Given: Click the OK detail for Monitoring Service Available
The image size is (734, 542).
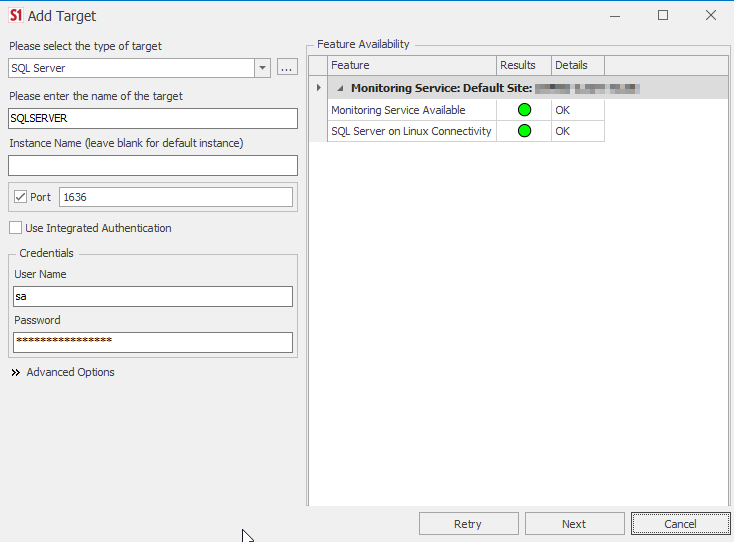Looking at the screenshot, I should (x=563, y=110).
